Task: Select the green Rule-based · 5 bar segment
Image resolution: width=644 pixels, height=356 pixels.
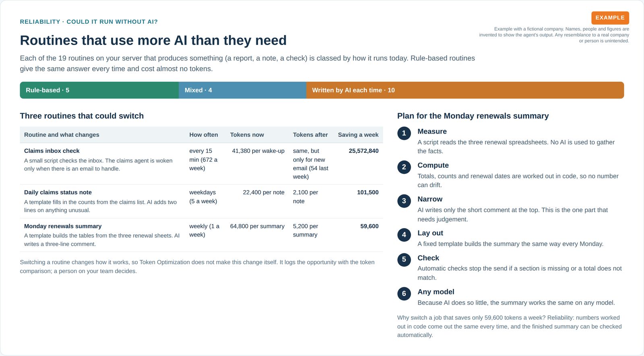Action: (99, 90)
